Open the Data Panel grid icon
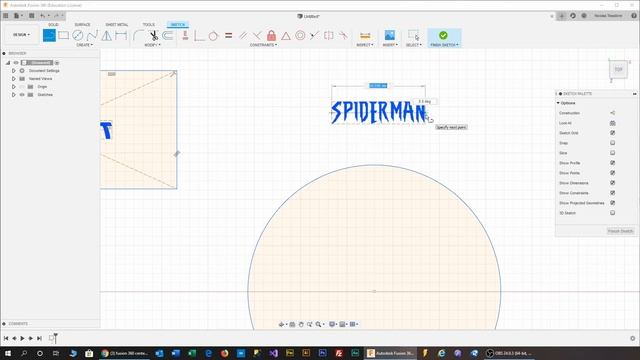 click(6, 16)
